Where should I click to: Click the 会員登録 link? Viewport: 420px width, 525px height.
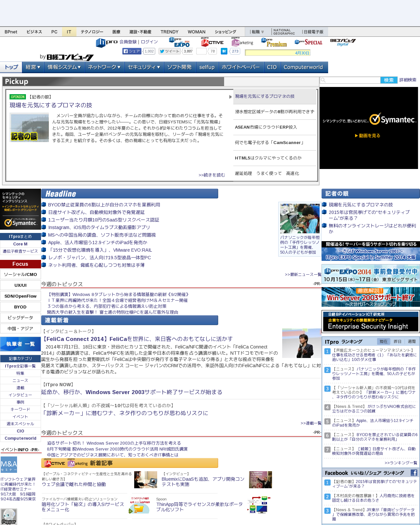coord(128,42)
